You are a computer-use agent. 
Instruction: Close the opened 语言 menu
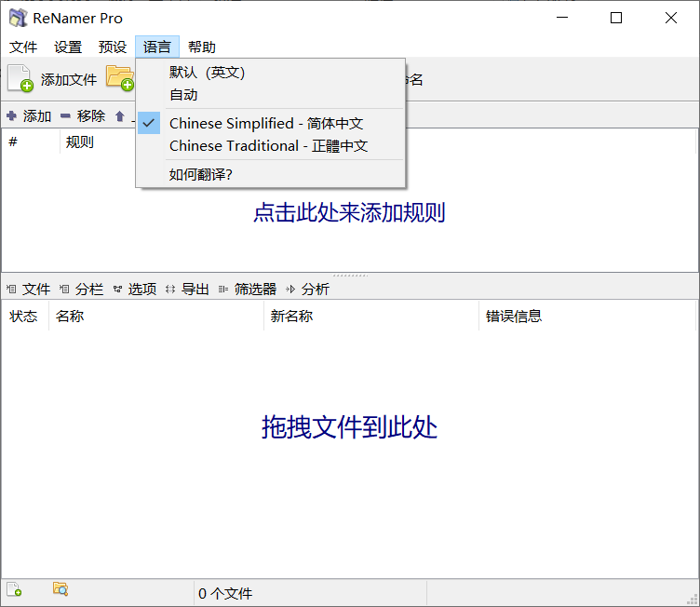157,47
